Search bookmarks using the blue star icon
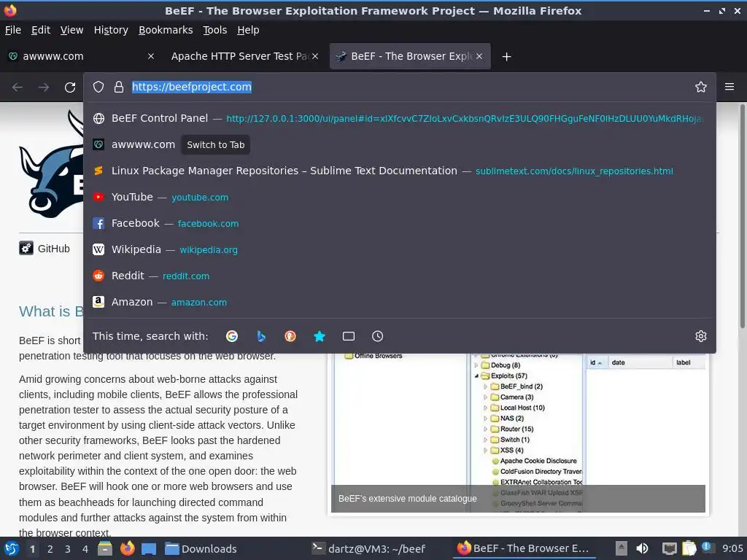Image resolution: width=747 pixels, height=560 pixels. click(x=320, y=336)
